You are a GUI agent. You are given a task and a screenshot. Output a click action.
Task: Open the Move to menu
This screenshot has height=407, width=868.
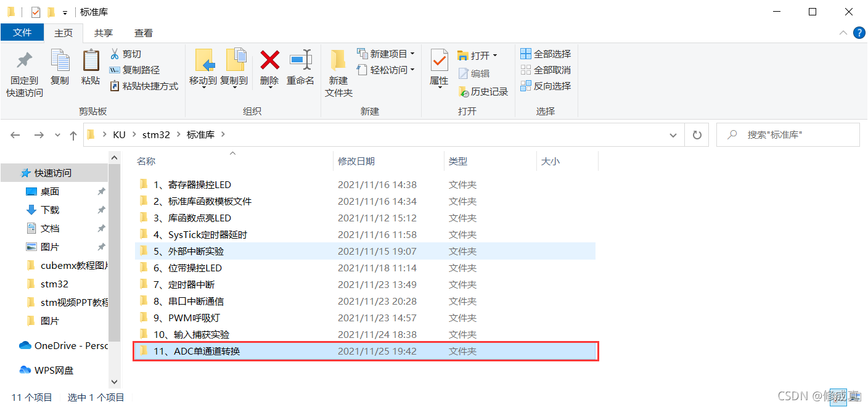(x=203, y=69)
